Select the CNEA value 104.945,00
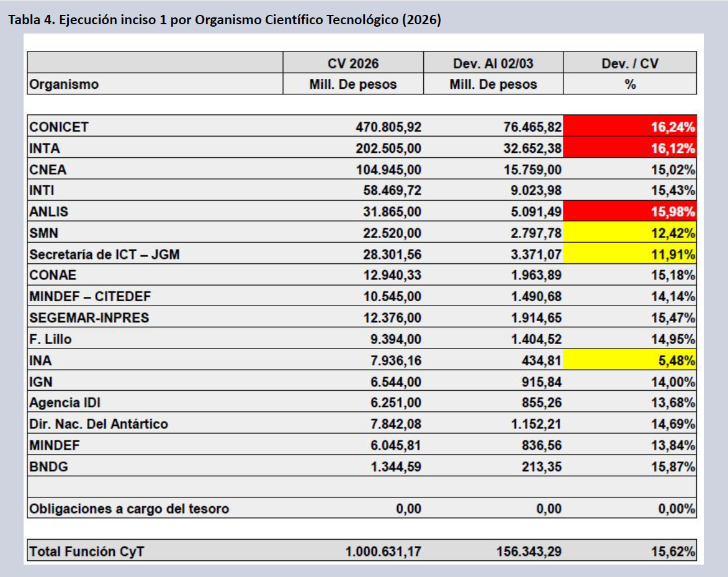 [389, 170]
